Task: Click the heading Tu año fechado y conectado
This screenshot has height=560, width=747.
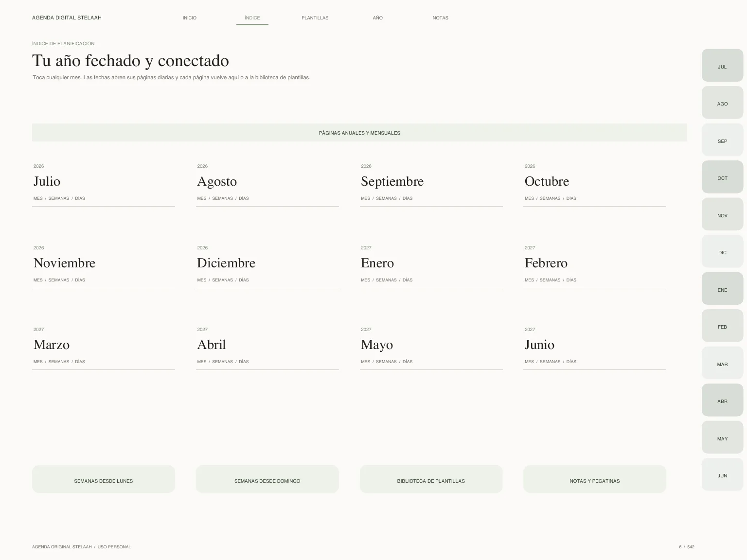Action: (130, 61)
